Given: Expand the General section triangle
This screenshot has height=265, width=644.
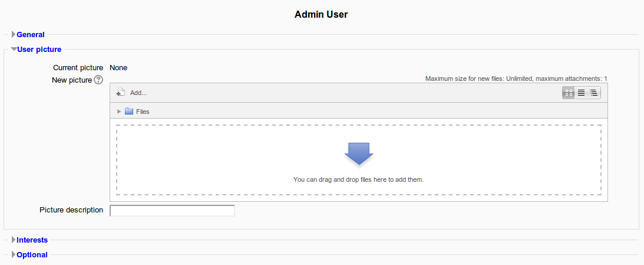Looking at the screenshot, I should tap(14, 35).
